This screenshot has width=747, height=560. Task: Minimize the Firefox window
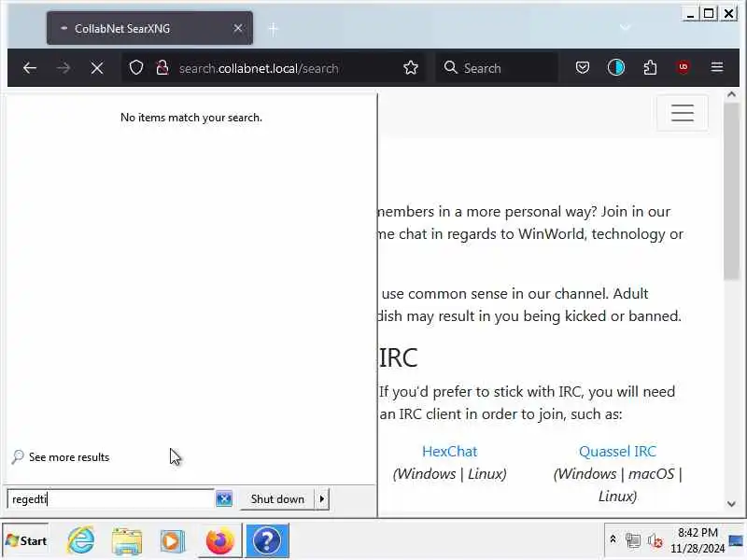click(x=690, y=14)
